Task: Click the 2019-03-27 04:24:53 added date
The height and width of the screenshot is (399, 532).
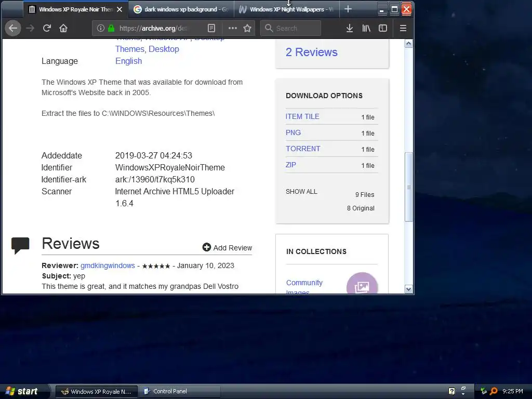Action: tap(154, 155)
